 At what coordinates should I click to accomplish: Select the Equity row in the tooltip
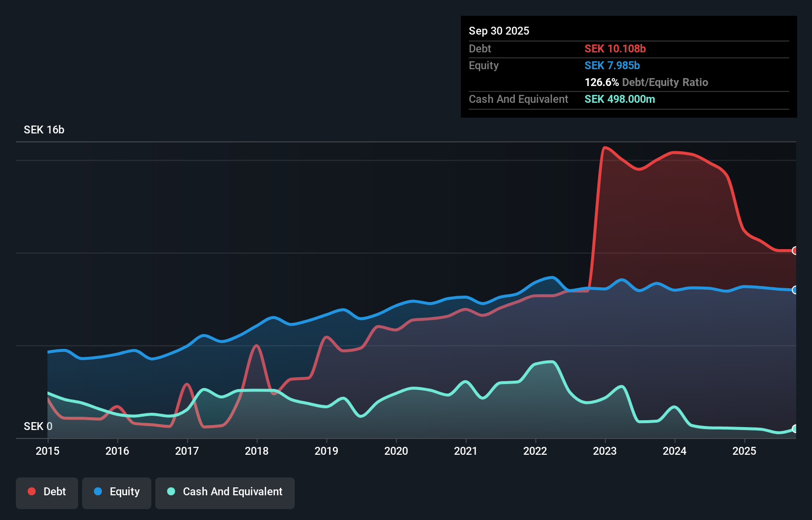[x=484, y=65]
